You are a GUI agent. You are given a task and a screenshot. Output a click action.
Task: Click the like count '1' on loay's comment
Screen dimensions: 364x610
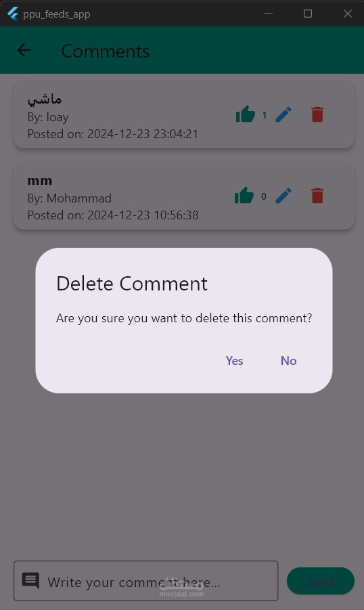pos(265,115)
